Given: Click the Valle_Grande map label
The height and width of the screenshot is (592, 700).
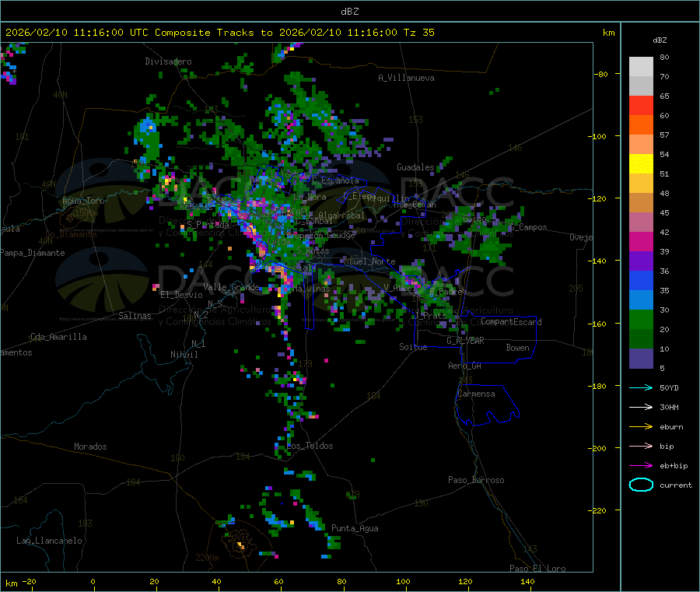Looking at the screenshot, I should [231, 287].
